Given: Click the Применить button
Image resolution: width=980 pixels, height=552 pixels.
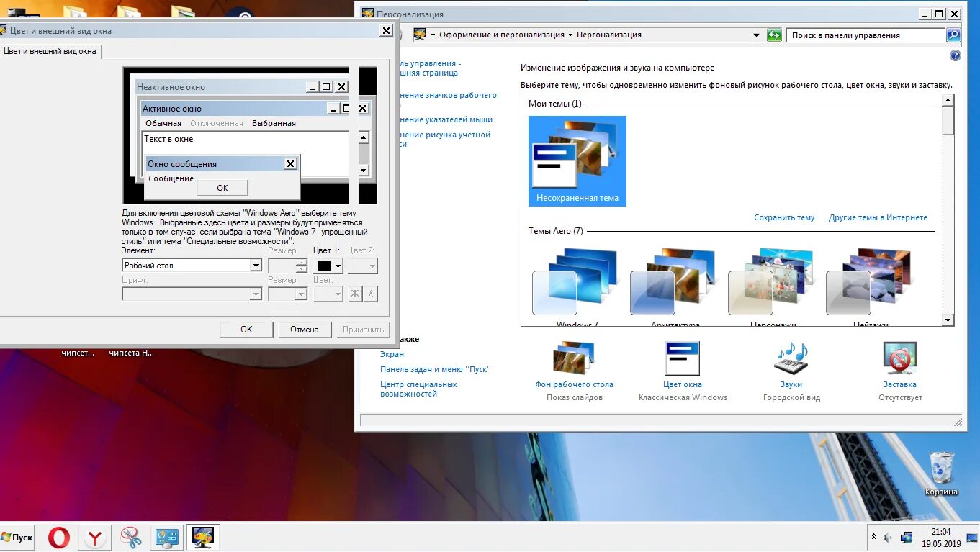Looking at the screenshot, I should pyautogui.click(x=363, y=330).
